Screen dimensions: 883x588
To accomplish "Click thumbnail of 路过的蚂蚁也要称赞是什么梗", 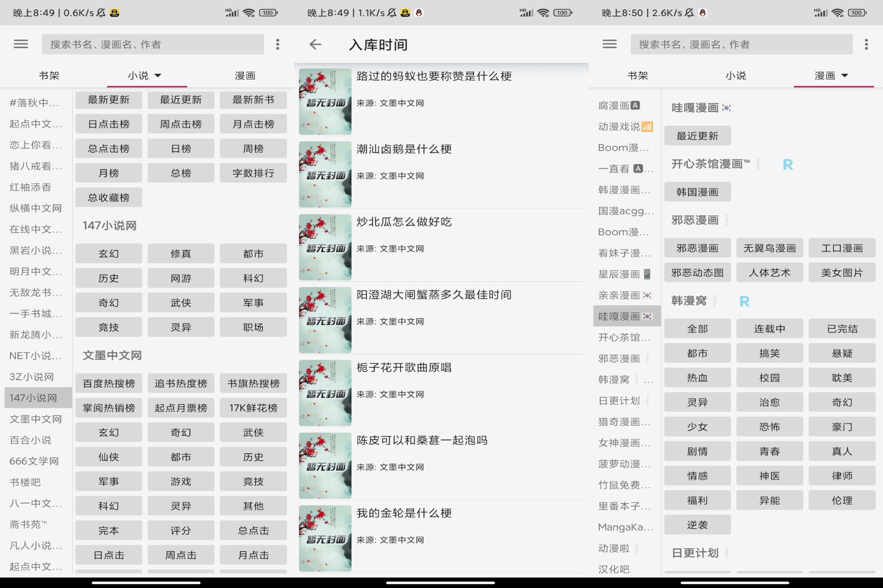I will pyautogui.click(x=324, y=99).
